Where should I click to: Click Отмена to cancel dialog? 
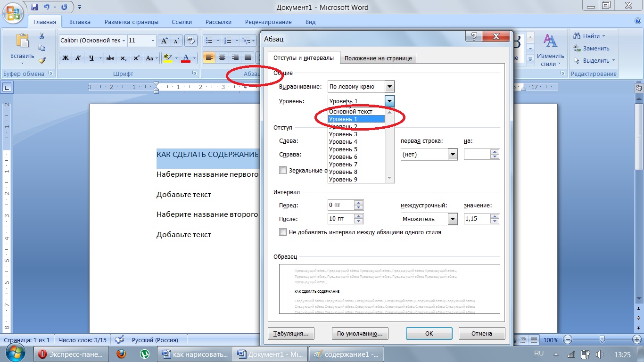482,333
